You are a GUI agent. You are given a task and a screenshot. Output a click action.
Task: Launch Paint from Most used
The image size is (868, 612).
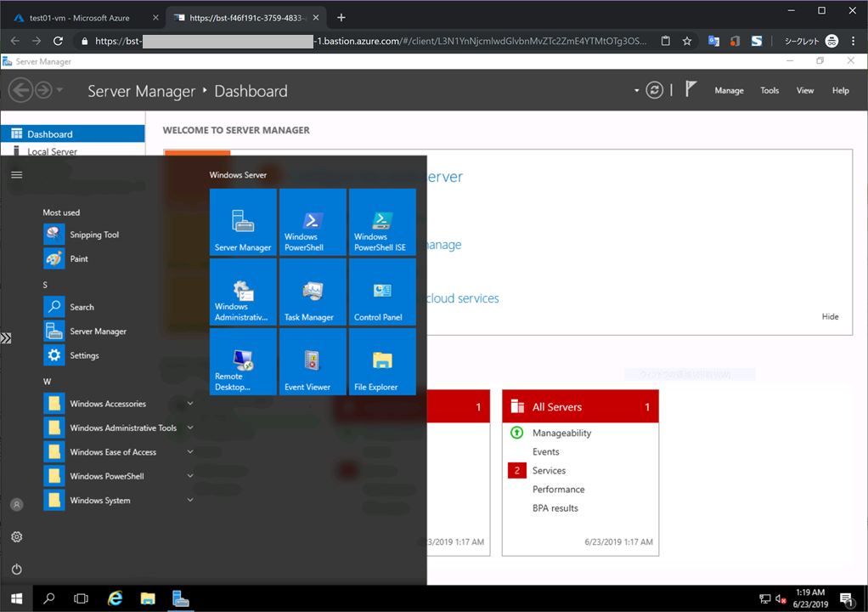coord(118,258)
